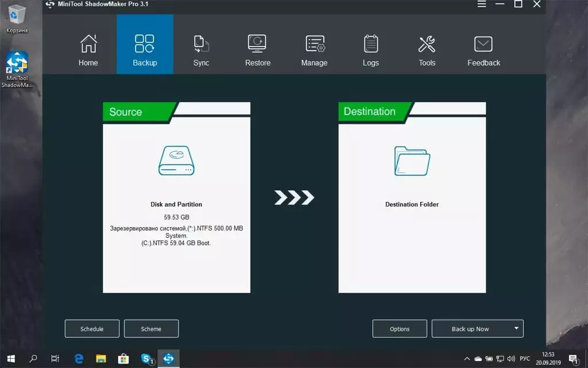Click the Disk and Partition label
Screen dimensions: 588x368
click(176, 204)
